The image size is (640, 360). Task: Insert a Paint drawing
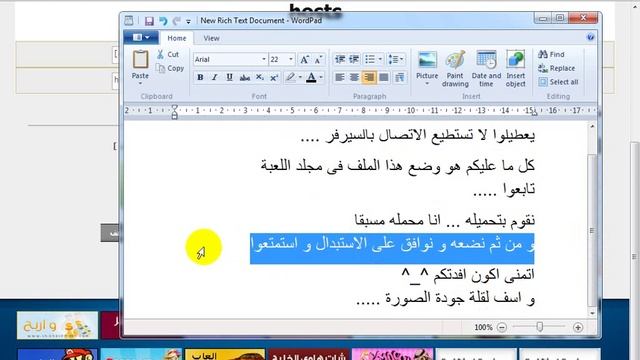pos(455,69)
